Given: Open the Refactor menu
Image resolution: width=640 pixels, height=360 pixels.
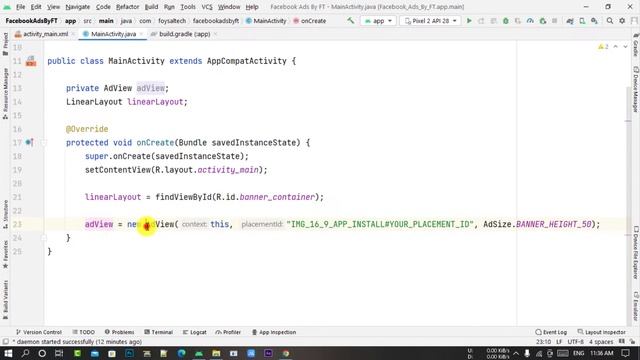Looking at the screenshot, I should [x=127, y=7].
